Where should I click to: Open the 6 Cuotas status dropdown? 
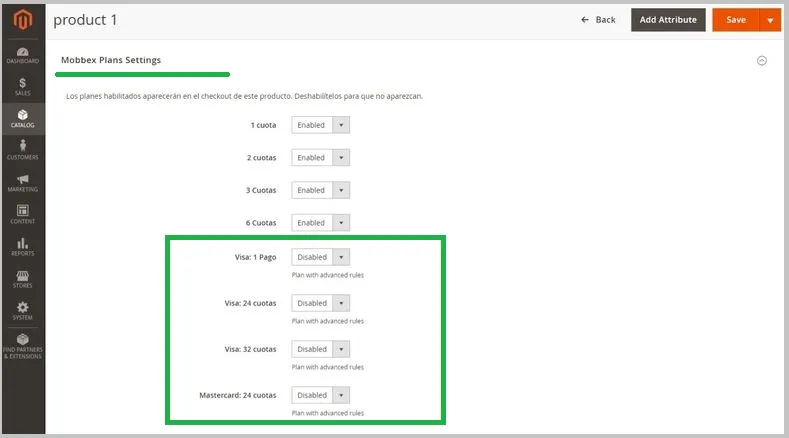pyautogui.click(x=321, y=223)
